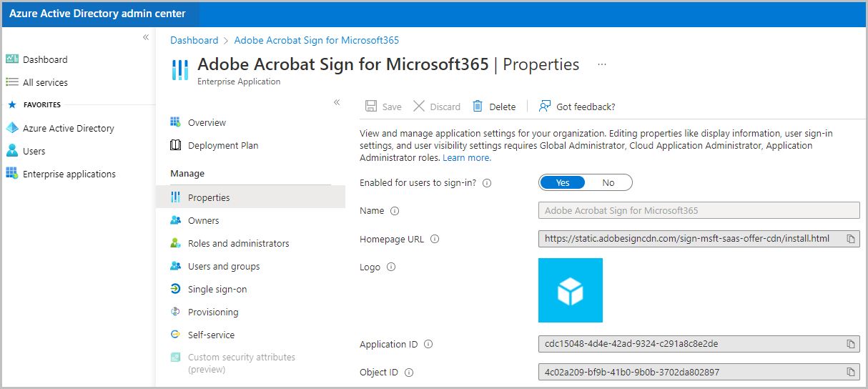
Task: Set Enabled for users to sign-in to Yes
Action: point(563,182)
